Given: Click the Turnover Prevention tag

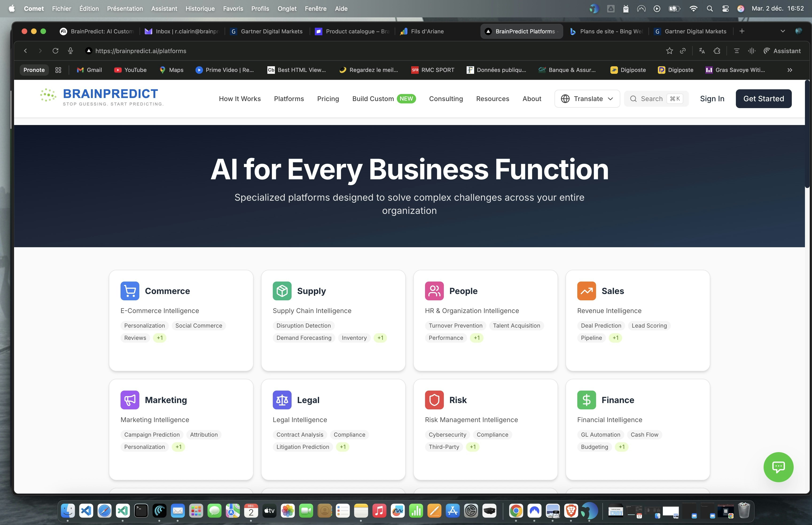Looking at the screenshot, I should (x=455, y=325).
